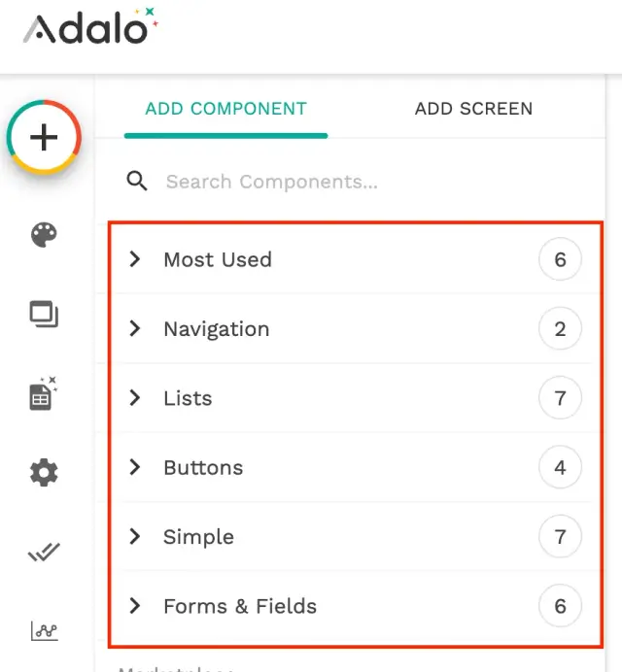Expand the Forms & Fields chevron

point(135,606)
